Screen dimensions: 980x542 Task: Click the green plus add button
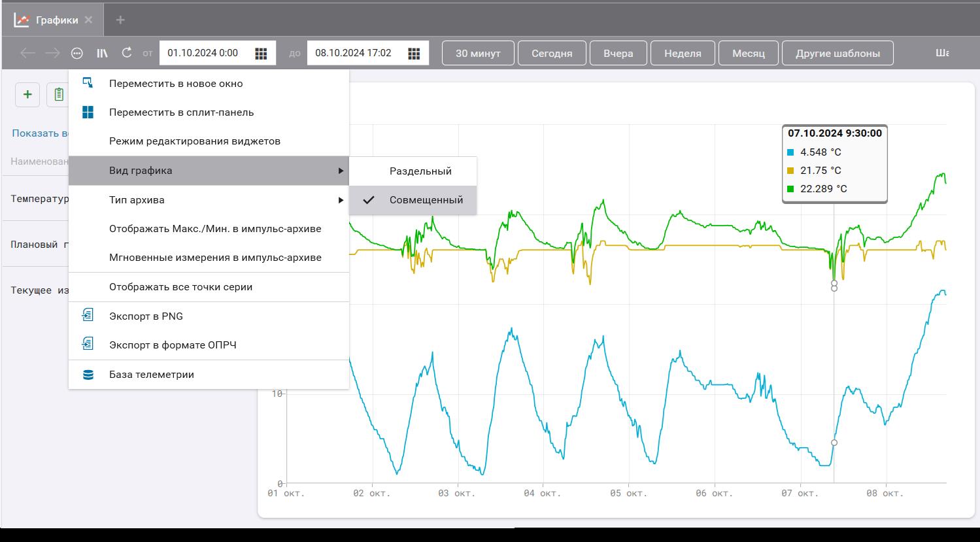[27, 95]
